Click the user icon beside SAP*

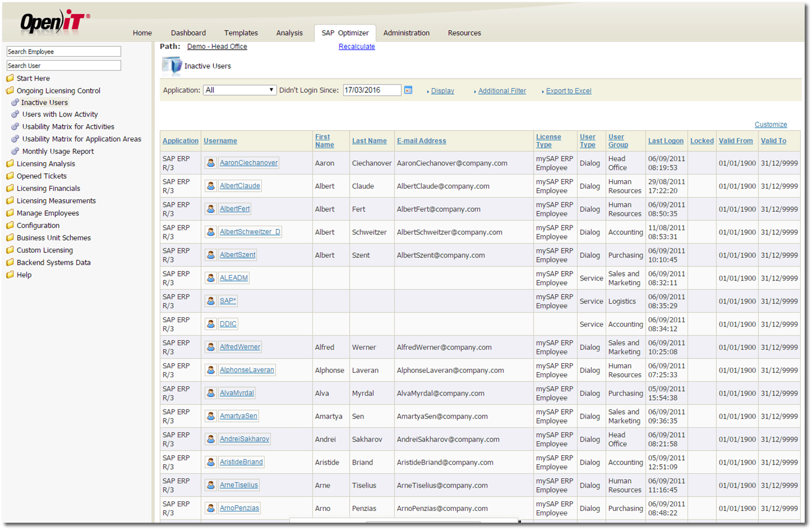click(211, 301)
